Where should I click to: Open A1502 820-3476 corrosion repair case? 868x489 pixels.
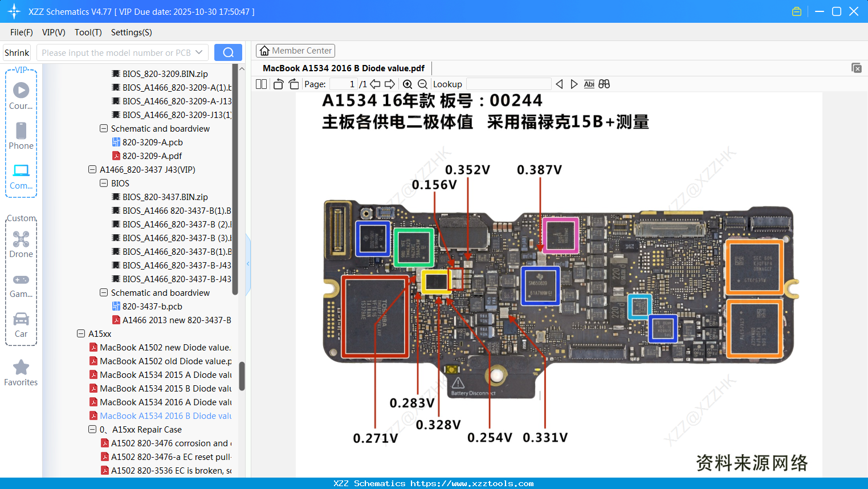pyautogui.click(x=166, y=443)
